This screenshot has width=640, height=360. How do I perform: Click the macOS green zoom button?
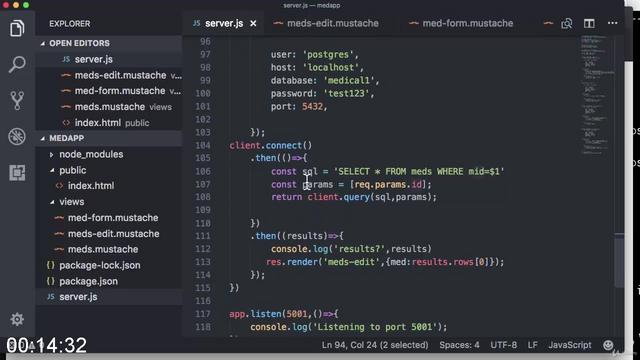pyautogui.click(x=26, y=5)
